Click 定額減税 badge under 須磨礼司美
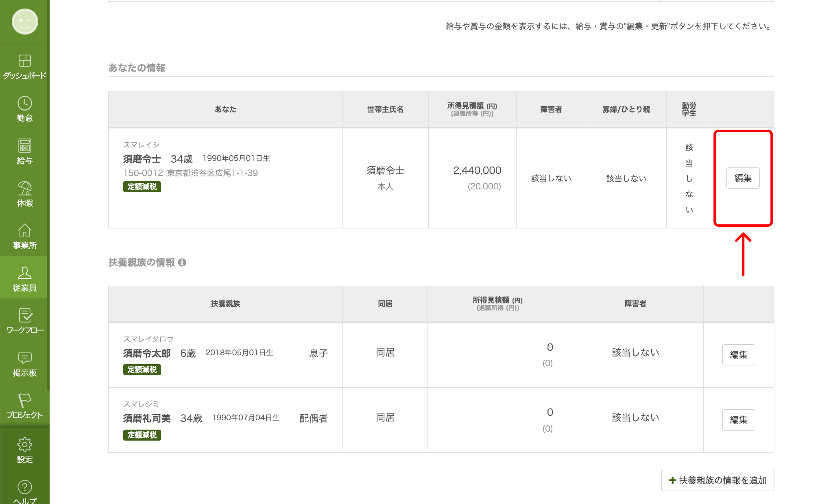 [142, 435]
